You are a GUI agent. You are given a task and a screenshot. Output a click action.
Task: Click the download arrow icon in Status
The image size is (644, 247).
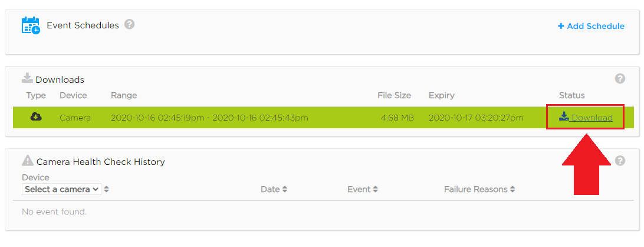(564, 117)
